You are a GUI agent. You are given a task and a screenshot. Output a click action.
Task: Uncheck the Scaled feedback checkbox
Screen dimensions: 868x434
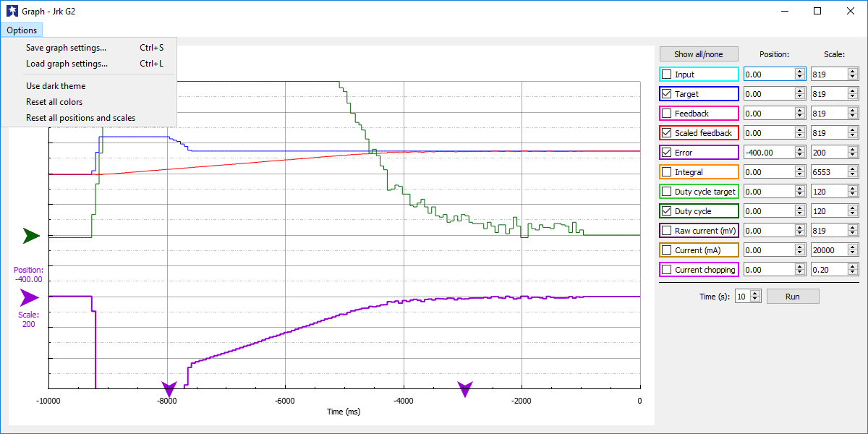click(666, 133)
